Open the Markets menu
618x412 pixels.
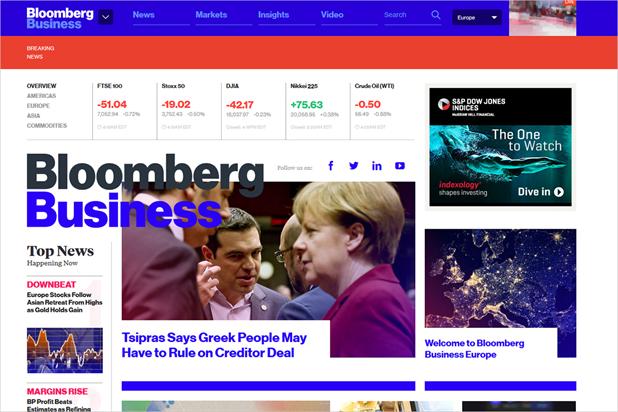[211, 15]
